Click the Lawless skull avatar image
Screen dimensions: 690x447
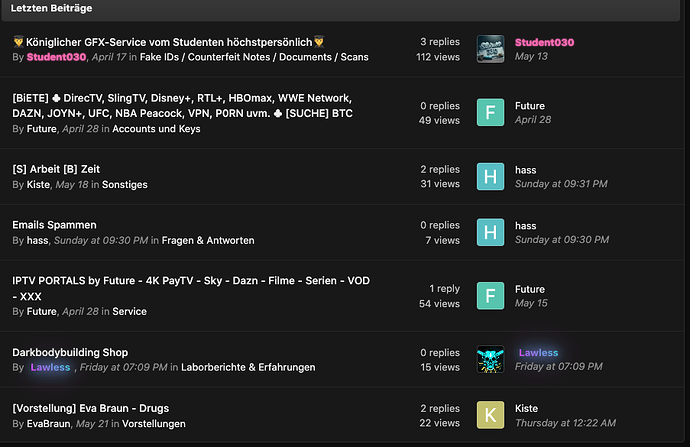[x=490, y=360]
